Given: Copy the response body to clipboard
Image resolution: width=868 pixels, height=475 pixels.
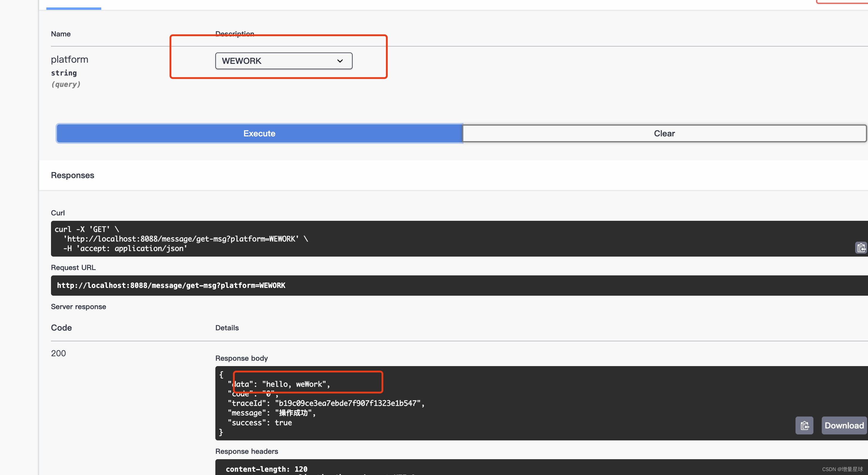Looking at the screenshot, I should 804,425.
